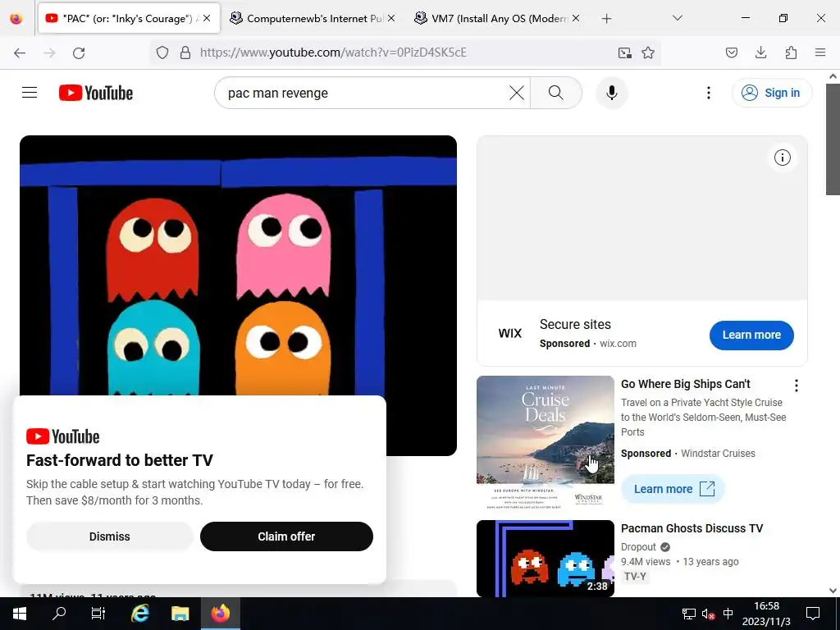Start voice search with microphone

(x=612, y=93)
